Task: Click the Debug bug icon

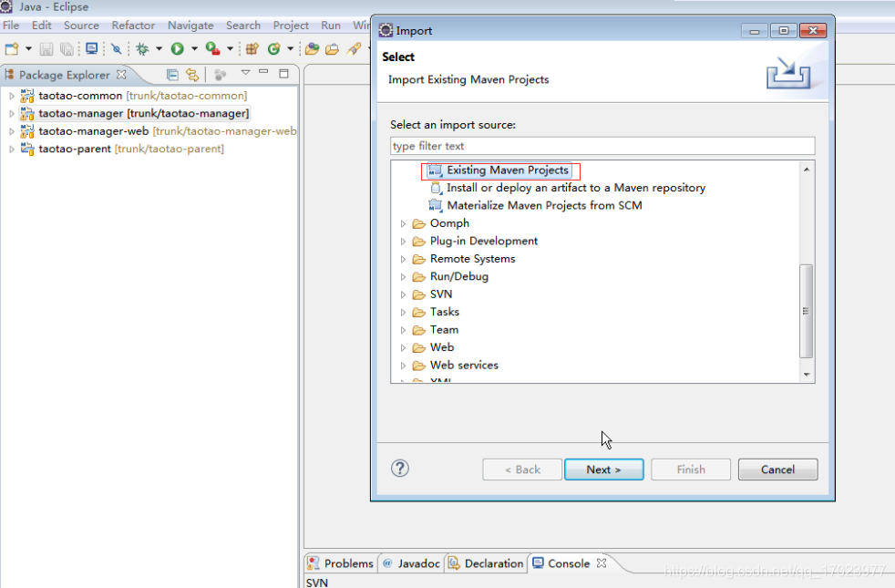Action: click(x=142, y=49)
